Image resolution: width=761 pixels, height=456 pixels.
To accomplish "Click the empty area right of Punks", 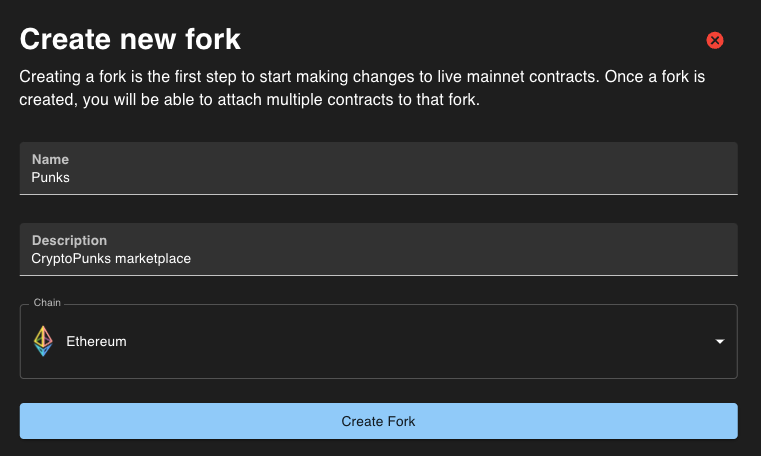I will pos(400,178).
